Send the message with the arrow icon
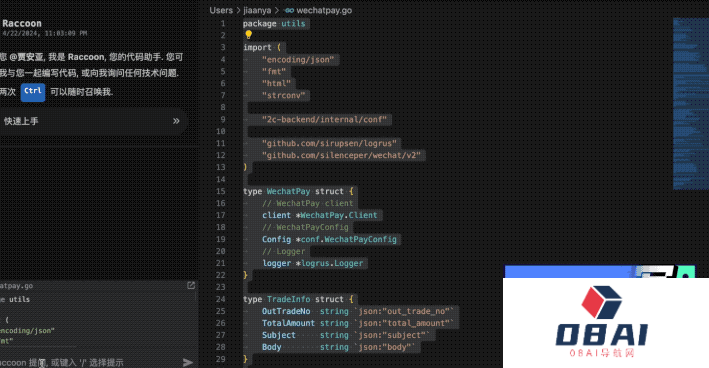 pyautogui.click(x=188, y=362)
